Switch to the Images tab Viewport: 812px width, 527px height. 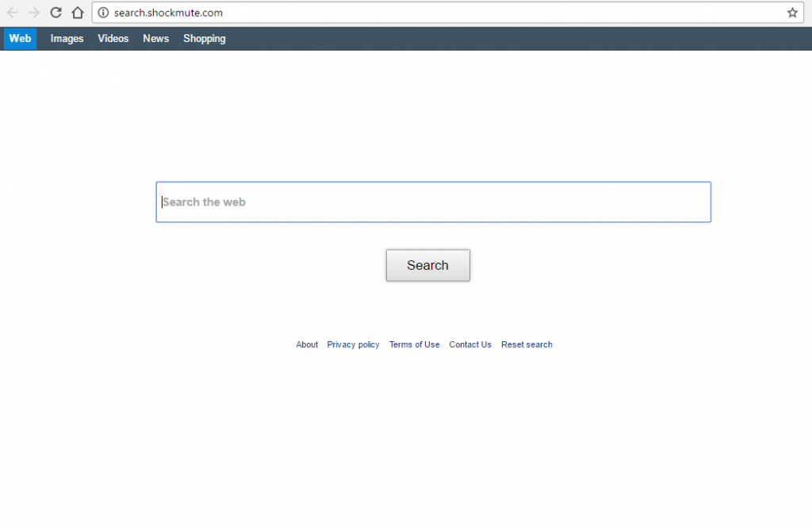pos(67,39)
